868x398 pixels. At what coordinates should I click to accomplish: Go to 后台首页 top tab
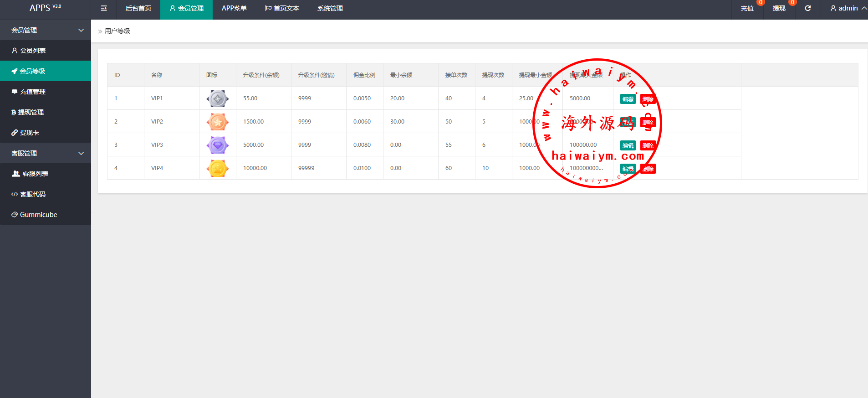point(138,8)
